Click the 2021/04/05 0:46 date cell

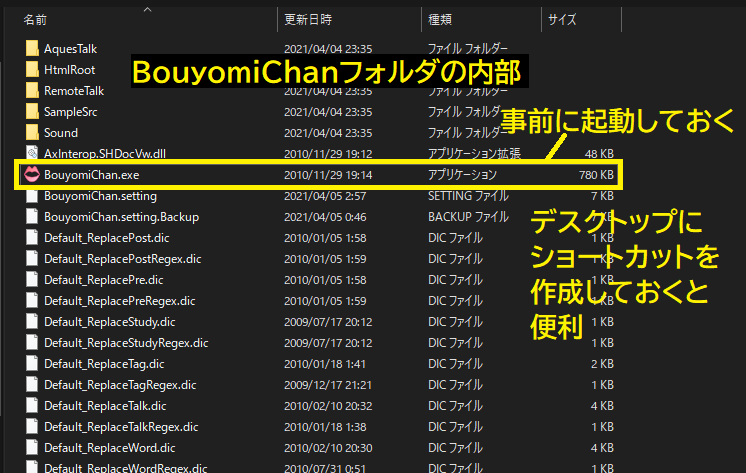pos(325,217)
